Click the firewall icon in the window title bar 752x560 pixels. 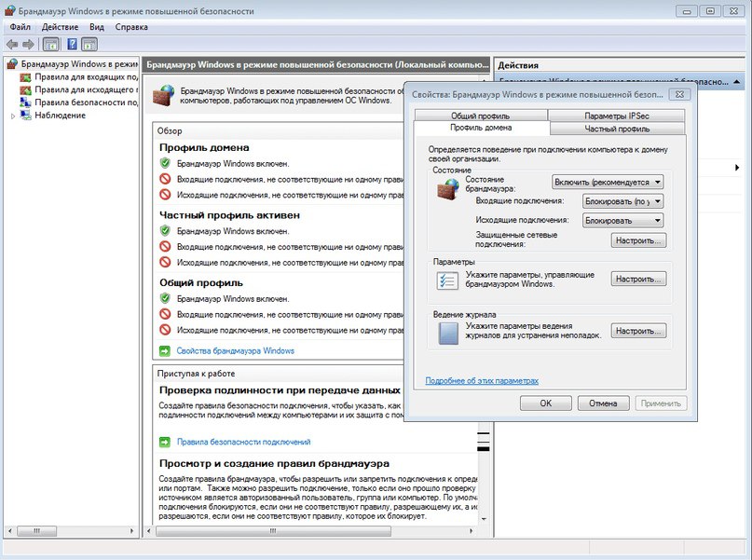(9, 10)
